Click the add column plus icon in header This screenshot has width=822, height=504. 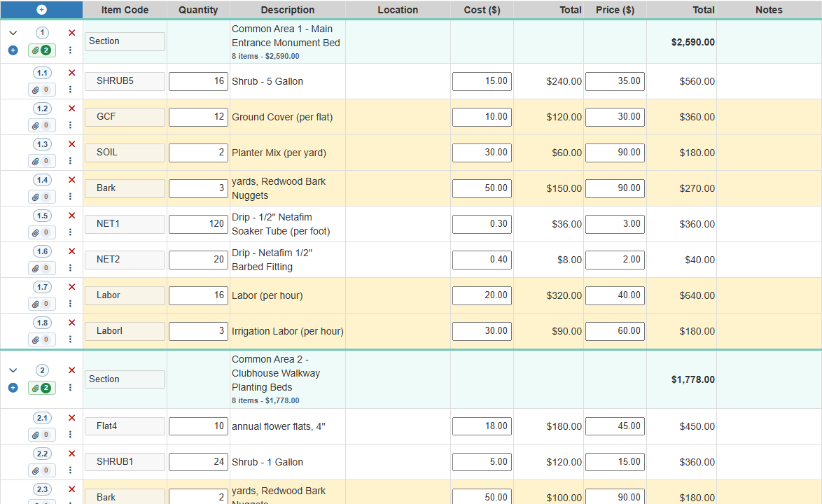41,9
